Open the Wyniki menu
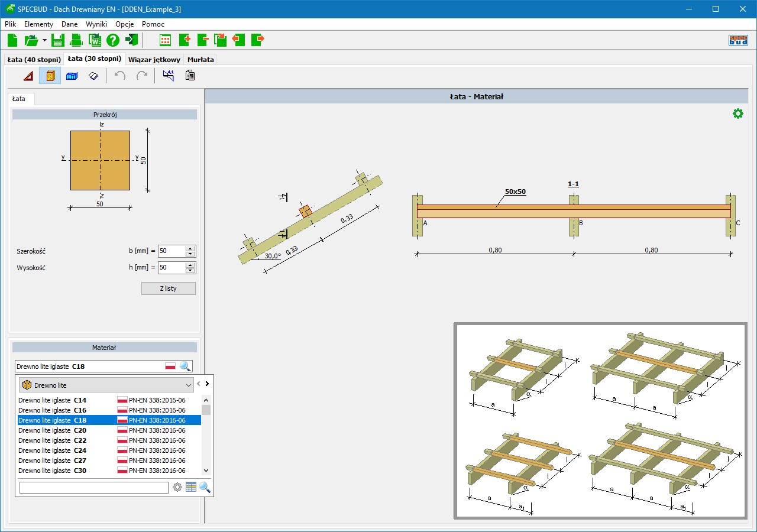Viewport: 757px width, 532px height. pos(96,24)
